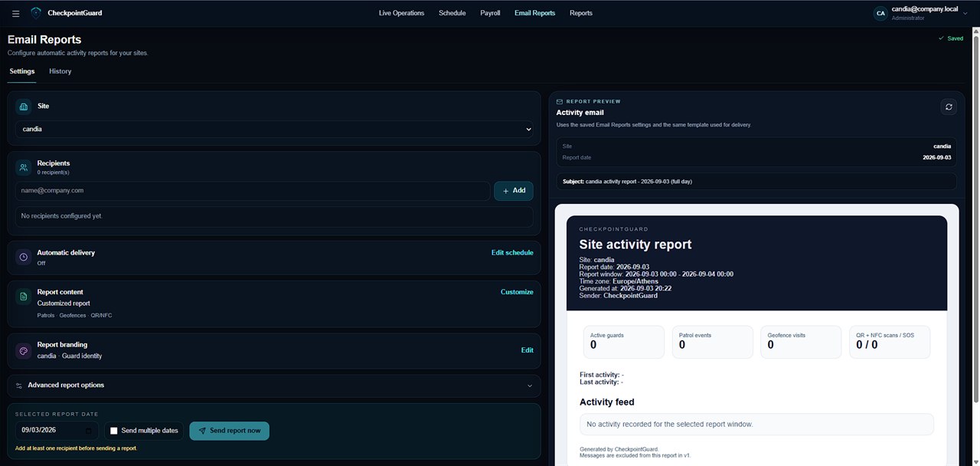Enable Send multiple dates checkbox
Viewport: 980px width, 466px height.
(x=114, y=431)
